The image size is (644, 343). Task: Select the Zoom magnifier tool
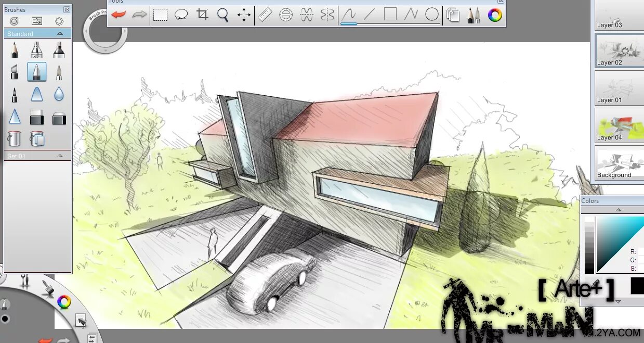click(223, 15)
